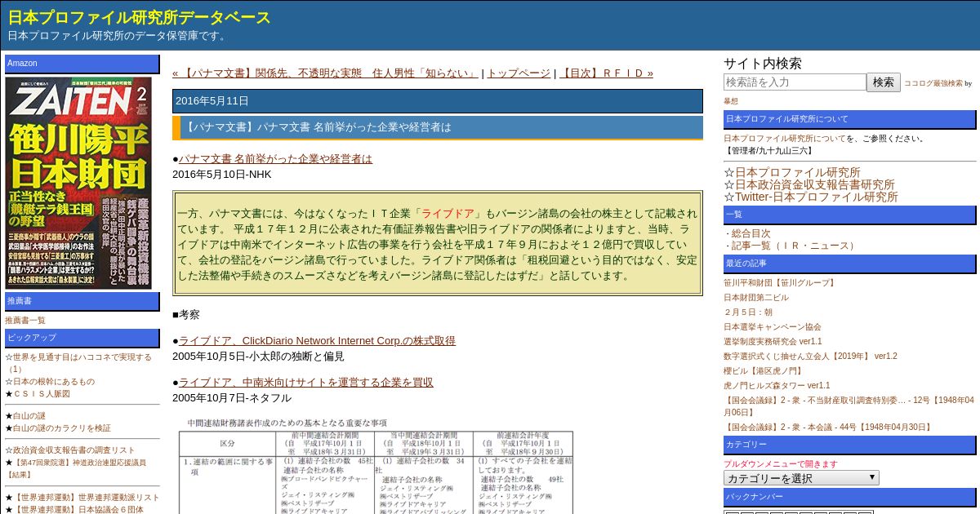The image size is (980, 514).
Task: Open recent post 日本財団第二ビル
Action: click(x=756, y=298)
